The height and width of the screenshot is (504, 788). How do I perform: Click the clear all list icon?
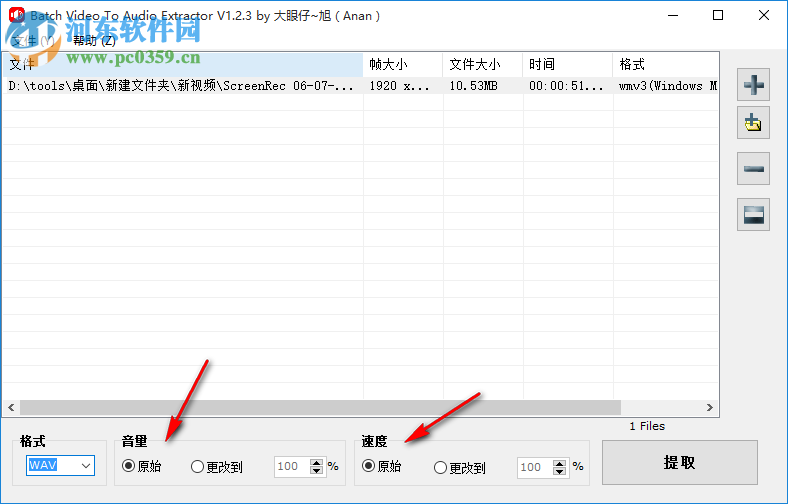tap(753, 215)
